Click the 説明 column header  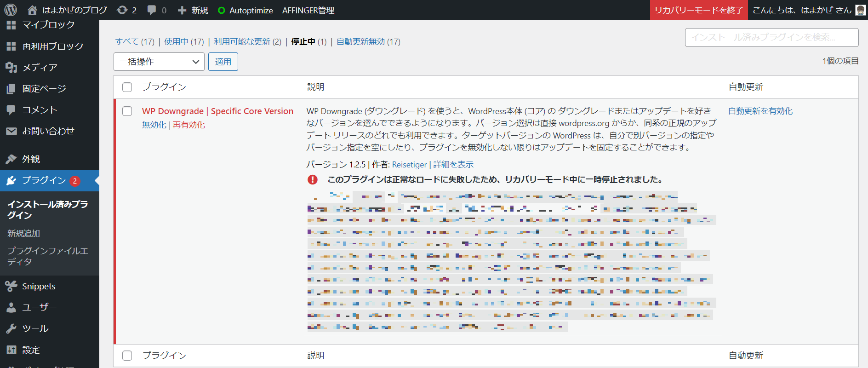point(316,87)
